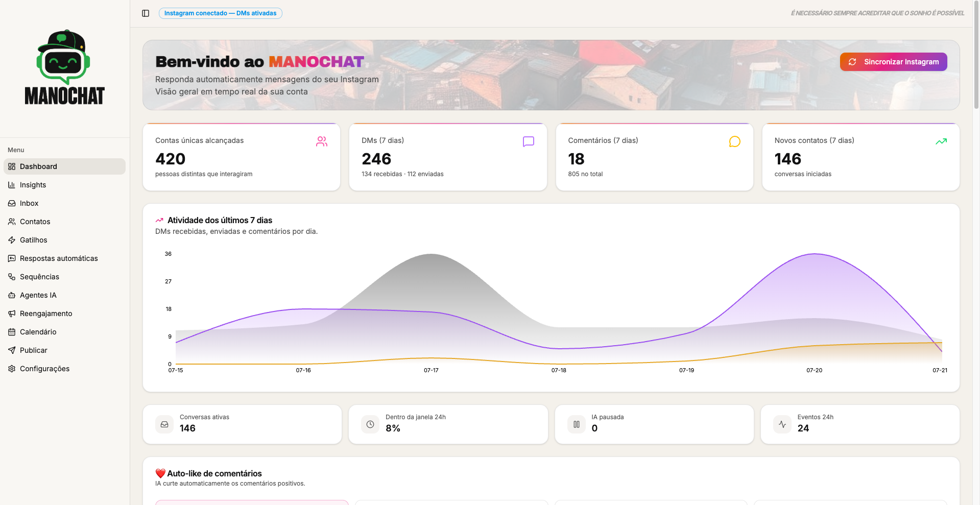Viewport: 980px width, 505px height.
Task: Toggle the sidebar collapse icon
Action: 146,13
